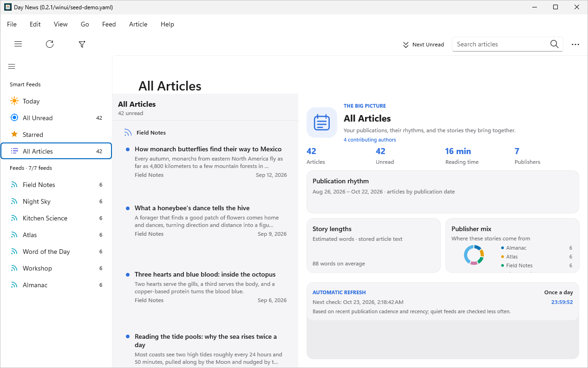Click the All Articles overview tile icon
The width and height of the screenshot is (588, 368).
point(322,123)
